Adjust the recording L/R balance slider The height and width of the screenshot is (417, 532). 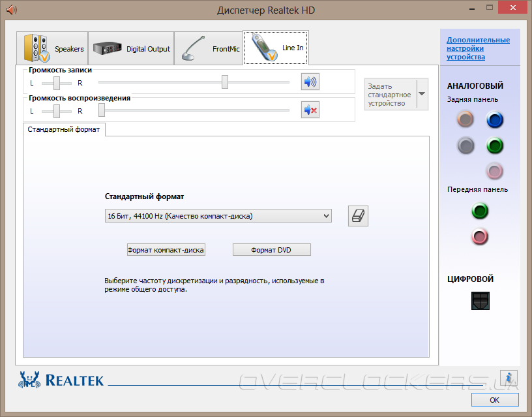pyautogui.click(x=57, y=83)
